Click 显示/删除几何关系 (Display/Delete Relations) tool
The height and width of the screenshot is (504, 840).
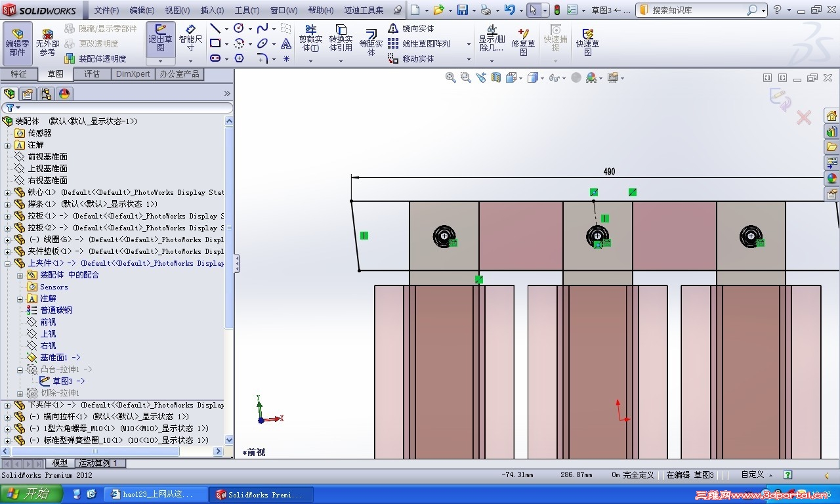tap(491, 38)
